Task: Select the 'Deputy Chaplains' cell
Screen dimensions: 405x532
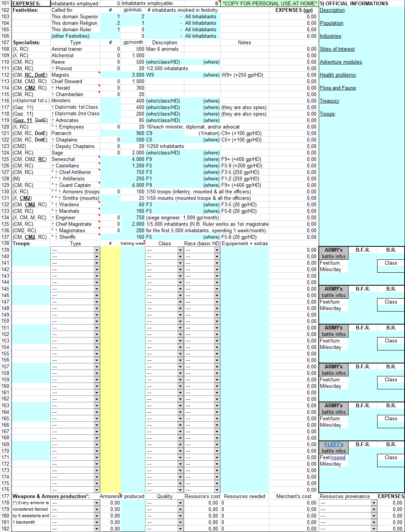Action: pyautogui.click(x=76, y=146)
